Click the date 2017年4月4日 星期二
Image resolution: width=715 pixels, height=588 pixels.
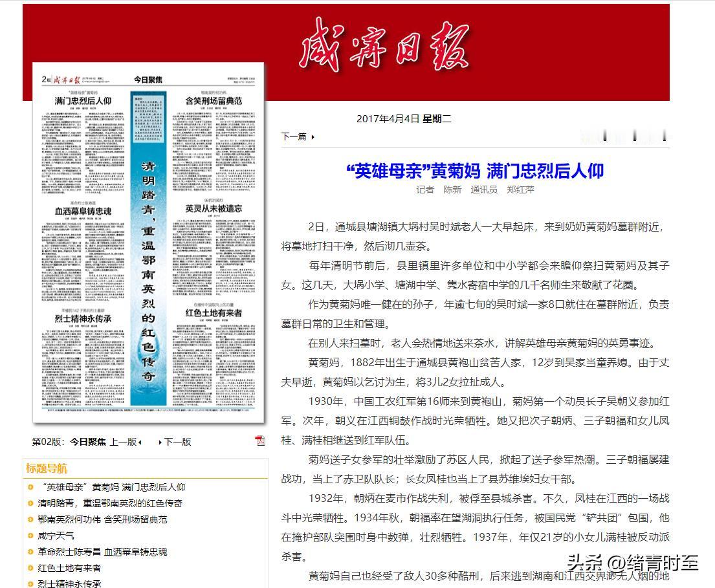pos(404,119)
